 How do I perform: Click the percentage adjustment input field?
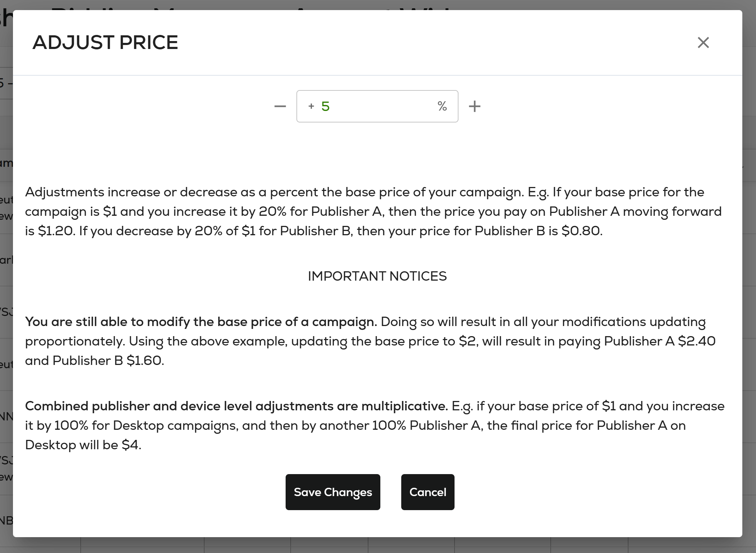(x=377, y=106)
